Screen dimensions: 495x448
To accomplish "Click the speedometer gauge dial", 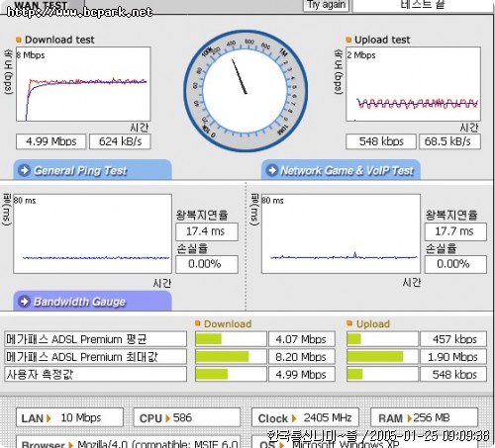I will tap(246, 91).
